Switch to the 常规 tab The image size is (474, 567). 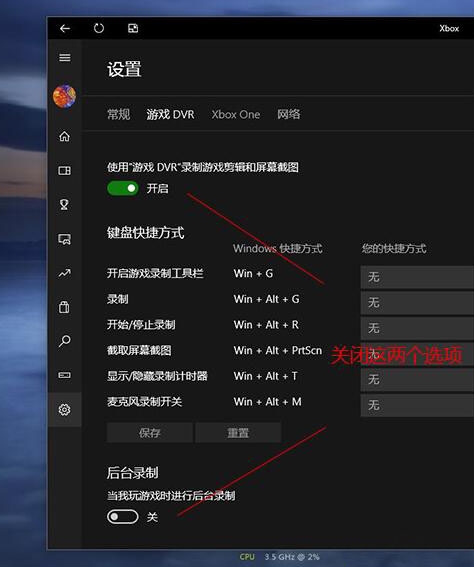(118, 114)
